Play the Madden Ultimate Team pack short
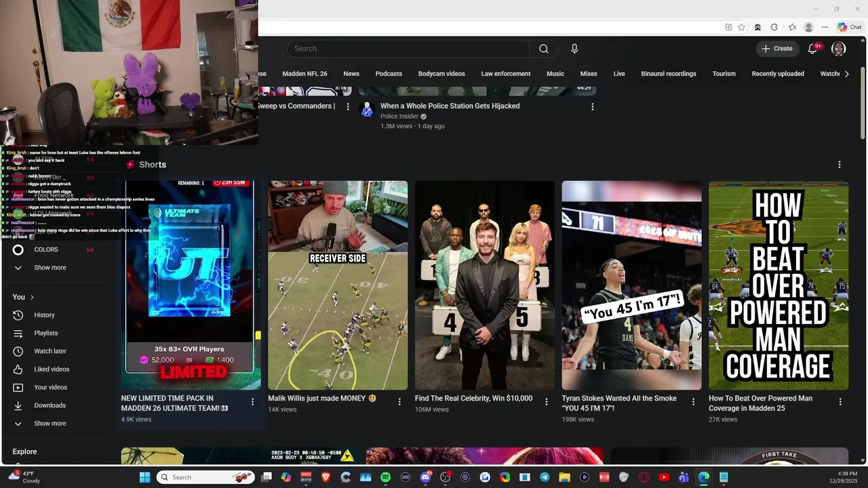Viewport: 868px width, 488px height. 191,285
